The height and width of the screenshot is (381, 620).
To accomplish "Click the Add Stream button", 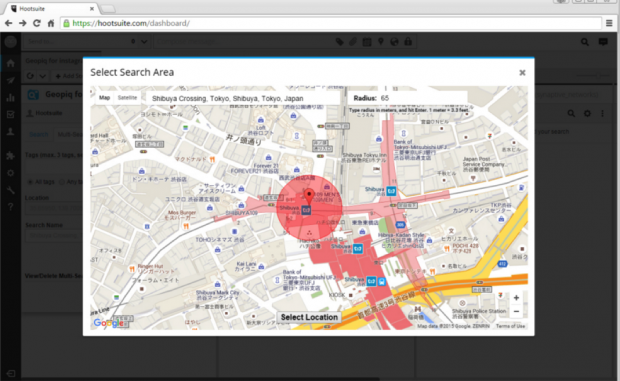I will point(68,76).
